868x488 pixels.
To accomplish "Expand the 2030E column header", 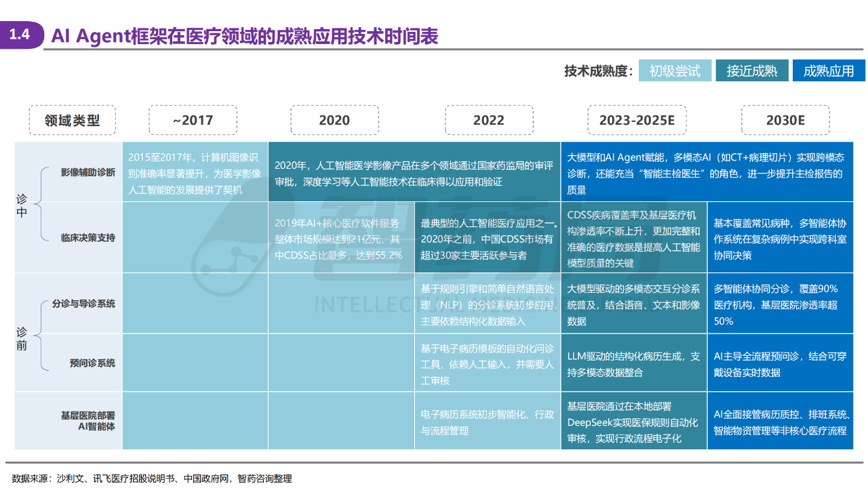I will pyautogui.click(x=785, y=120).
